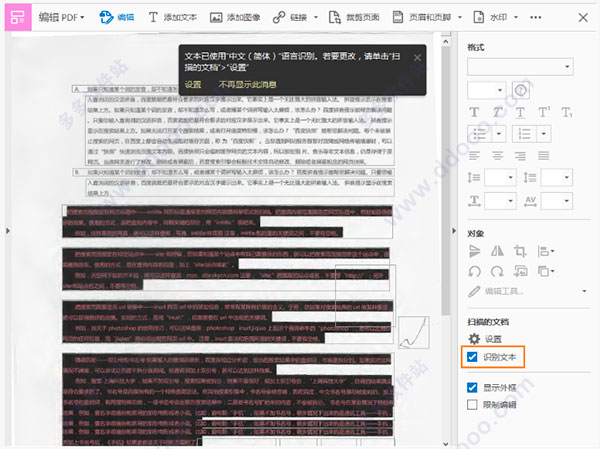Viewport: 600px width, 449px height.
Task: Apply underline text style icon
Action: [x=520, y=113]
